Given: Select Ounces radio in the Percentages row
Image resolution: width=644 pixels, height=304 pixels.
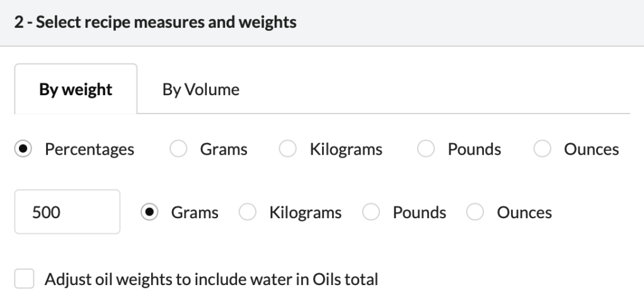Looking at the screenshot, I should coord(543,149).
